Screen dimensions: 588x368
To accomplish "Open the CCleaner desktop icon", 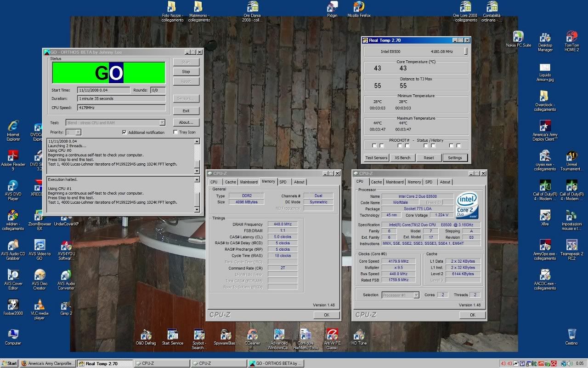I will (252, 335).
